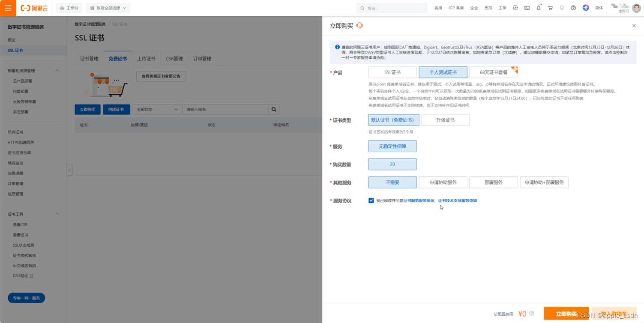Click the 专家一对一服务 button
The width and height of the screenshot is (644, 323).
[x=27, y=298]
